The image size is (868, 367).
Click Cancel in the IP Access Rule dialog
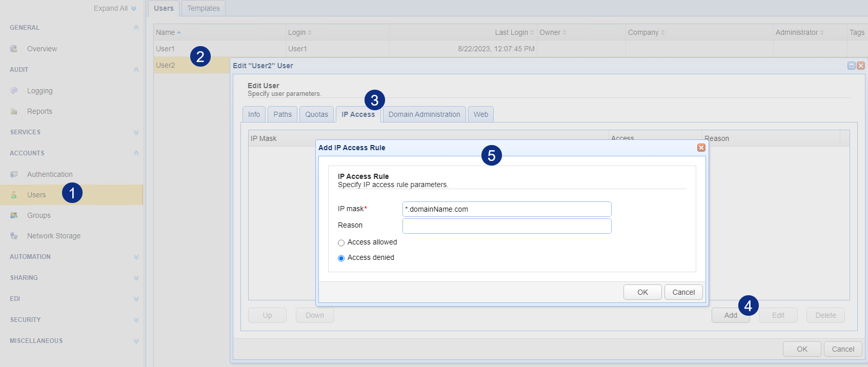click(x=683, y=292)
